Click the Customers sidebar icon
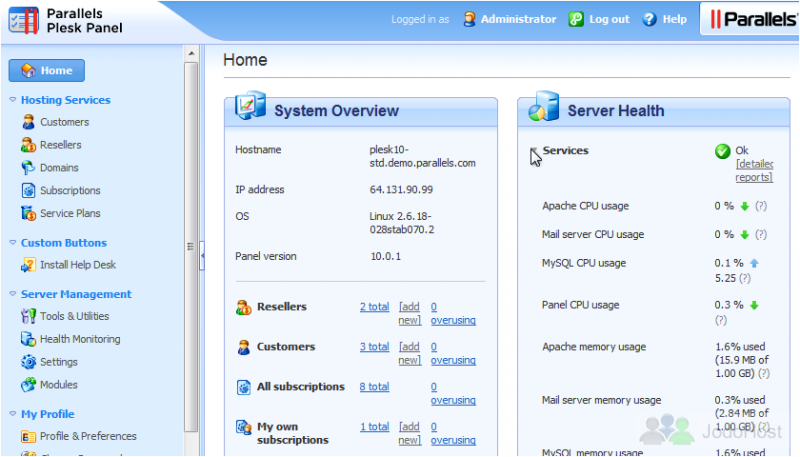 [29, 122]
